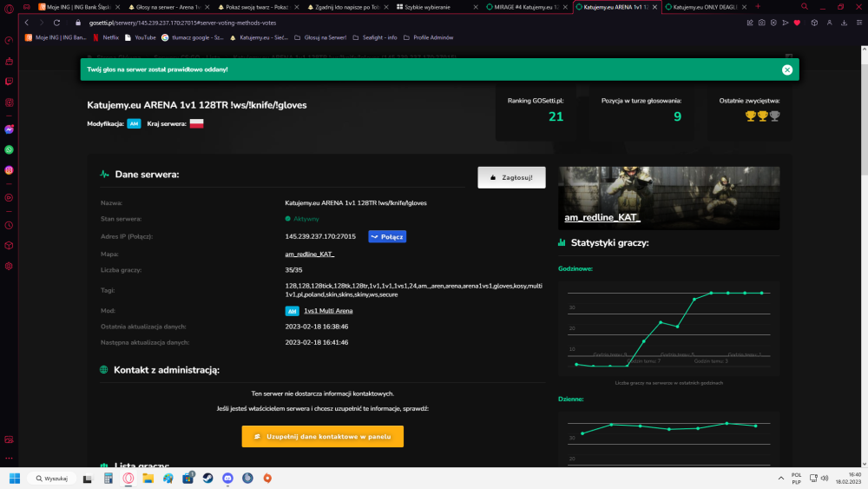Click the am_redline_KAT_ map banner image
This screenshot has width=868, height=489.
click(x=668, y=198)
